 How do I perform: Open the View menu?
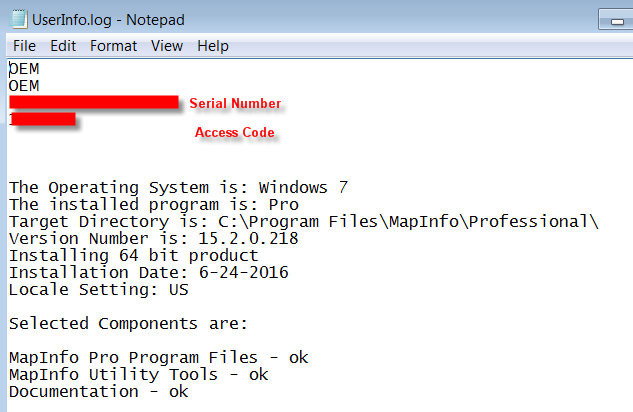[x=167, y=46]
